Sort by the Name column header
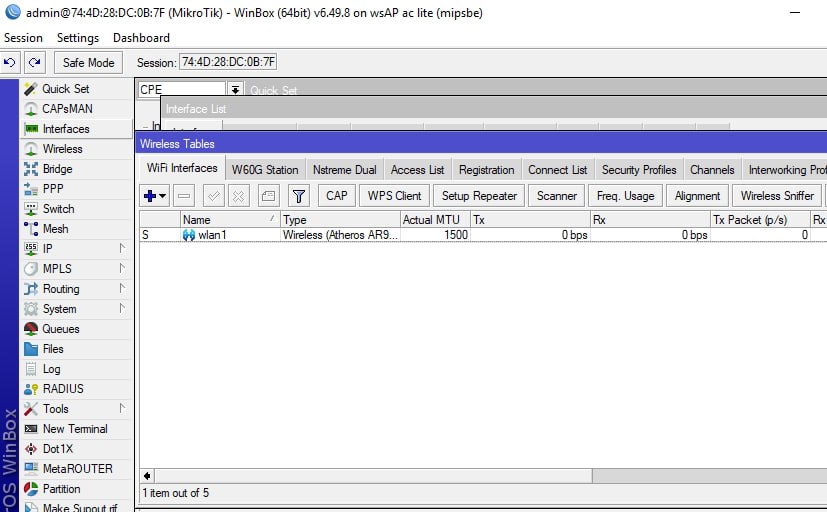 click(230, 220)
